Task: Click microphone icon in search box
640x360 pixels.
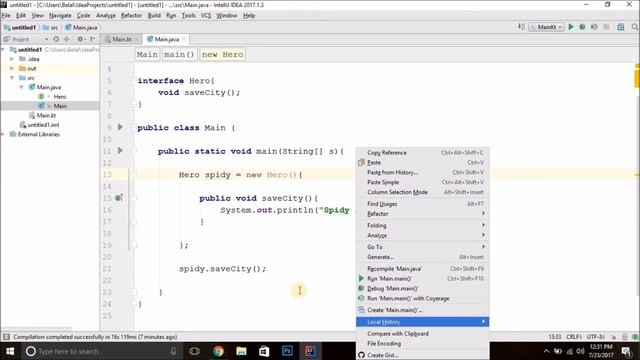Action: pos(173,351)
